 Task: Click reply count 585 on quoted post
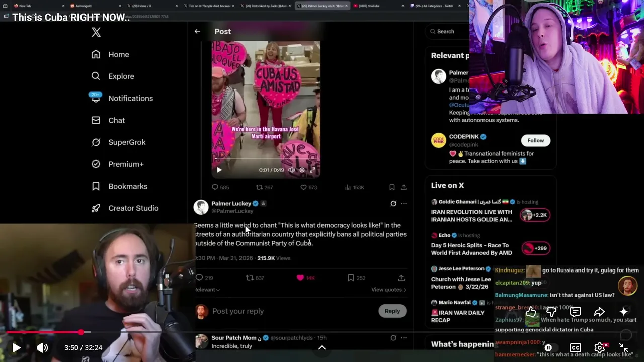[220, 187]
